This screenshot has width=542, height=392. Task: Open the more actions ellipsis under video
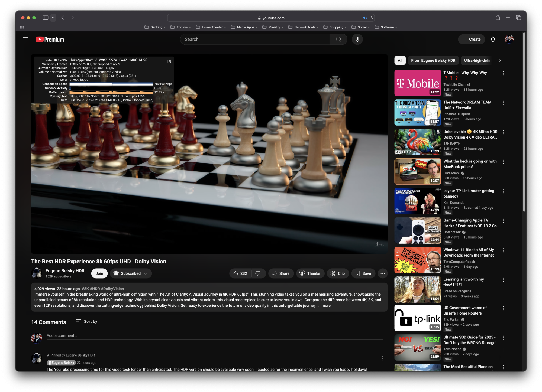(383, 273)
